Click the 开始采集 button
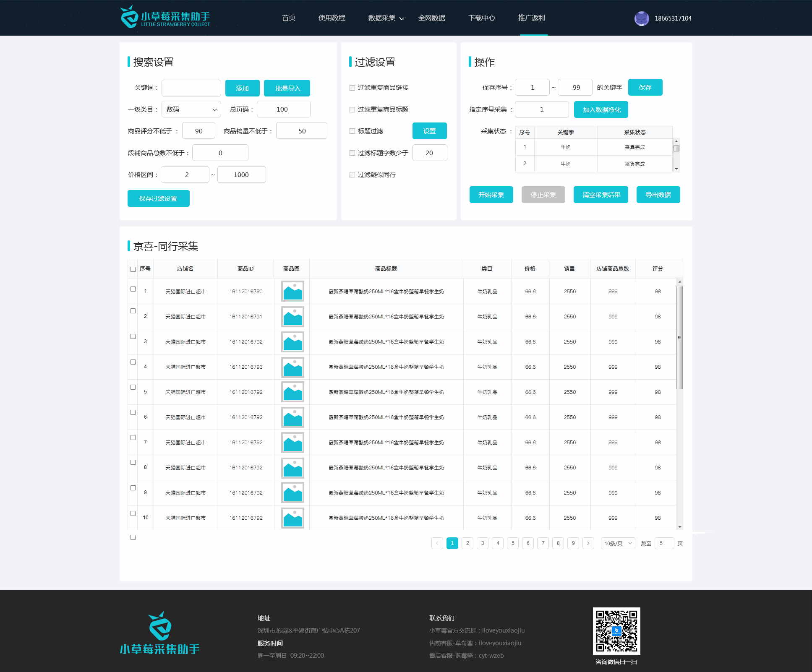 click(491, 195)
